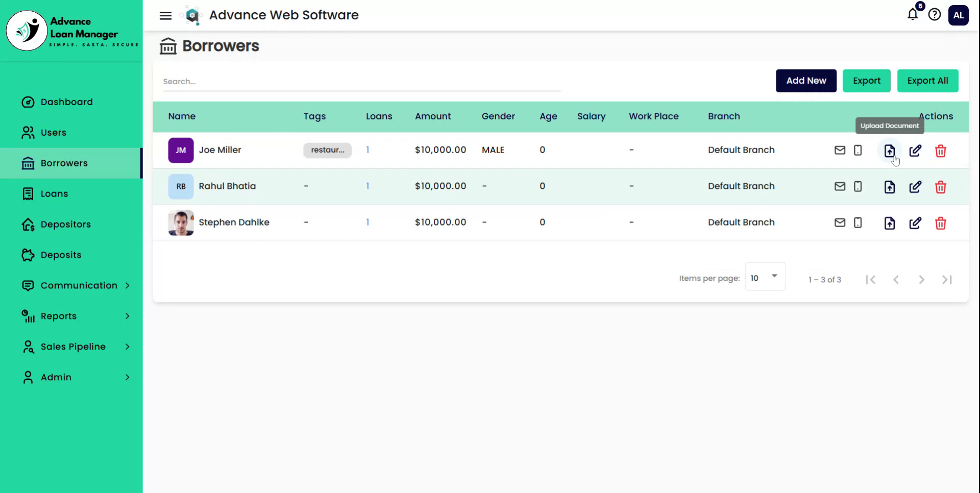Click the Add New button

coord(805,81)
